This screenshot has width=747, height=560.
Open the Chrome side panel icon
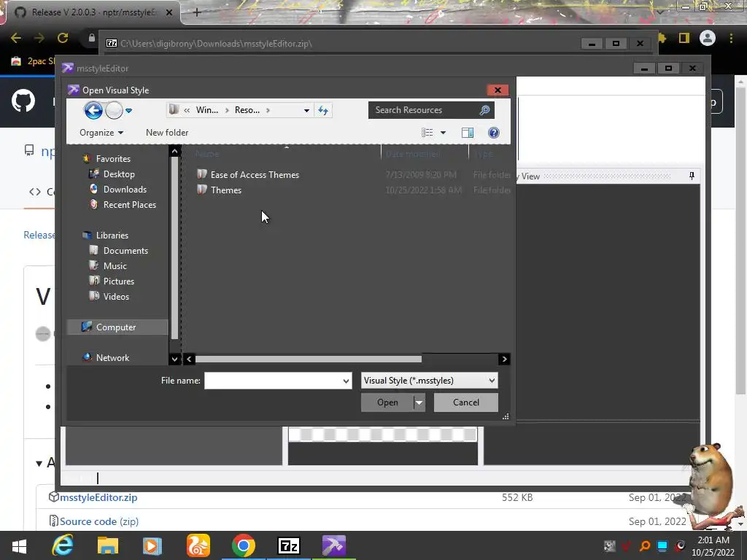point(684,38)
